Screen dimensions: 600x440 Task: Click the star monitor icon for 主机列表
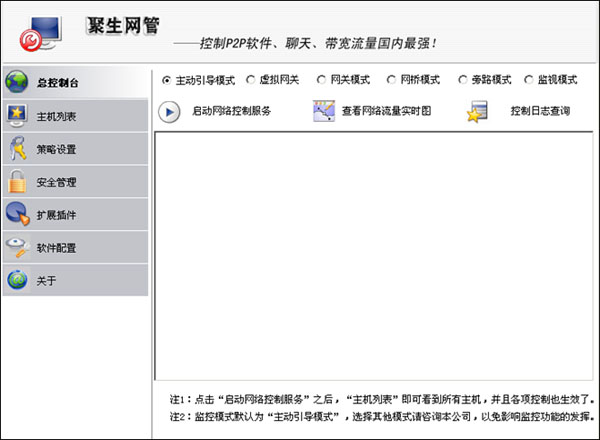pyautogui.click(x=17, y=116)
